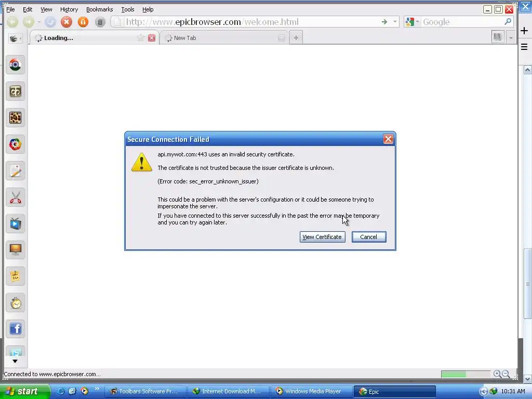Open the Google search engine selector dropdown

pyautogui.click(x=412, y=22)
